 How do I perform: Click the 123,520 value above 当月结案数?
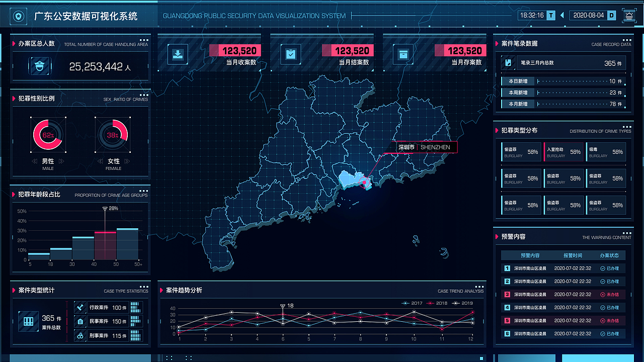(x=352, y=51)
